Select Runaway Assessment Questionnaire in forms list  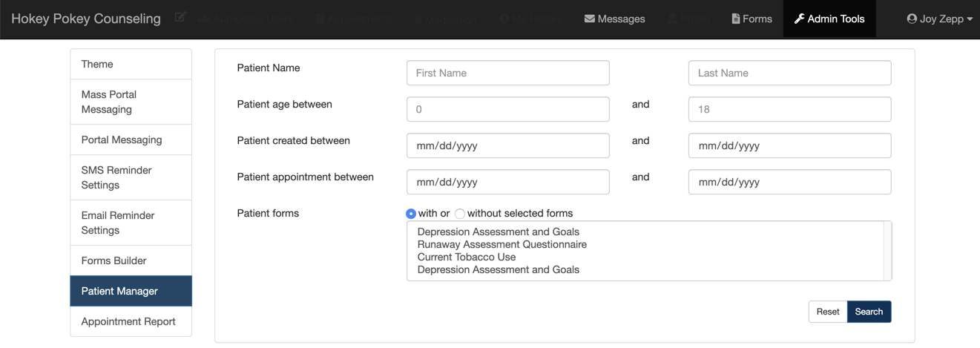[501, 244]
